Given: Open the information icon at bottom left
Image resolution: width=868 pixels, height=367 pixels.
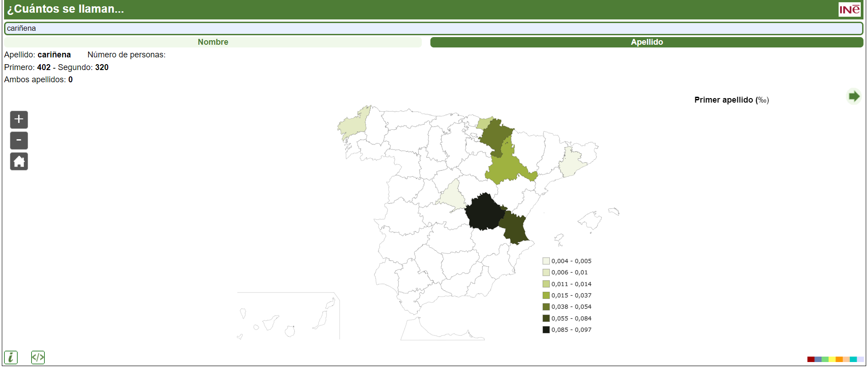Looking at the screenshot, I should pos(11,358).
